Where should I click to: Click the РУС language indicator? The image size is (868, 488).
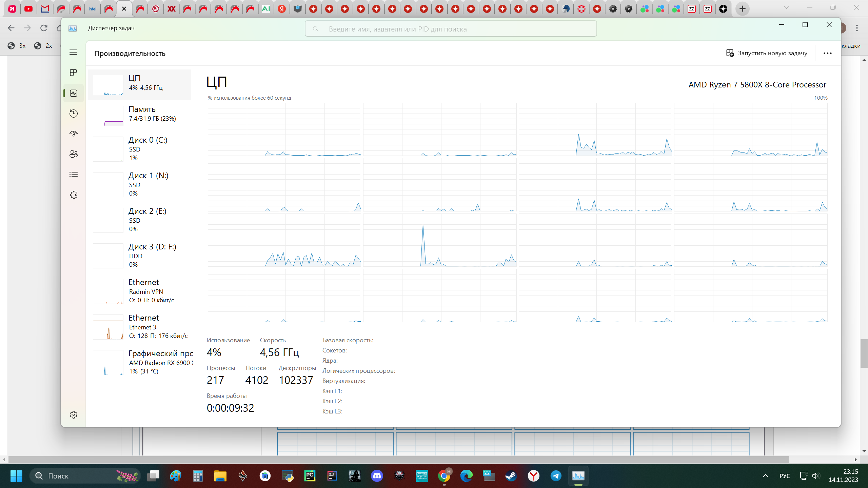pyautogui.click(x=785, y=476)
